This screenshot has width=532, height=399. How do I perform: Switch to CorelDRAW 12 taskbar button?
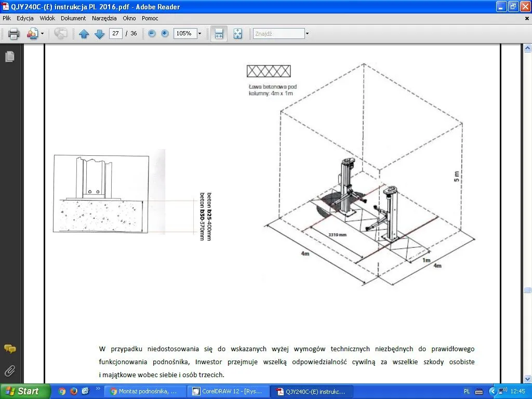pos(229,391)
